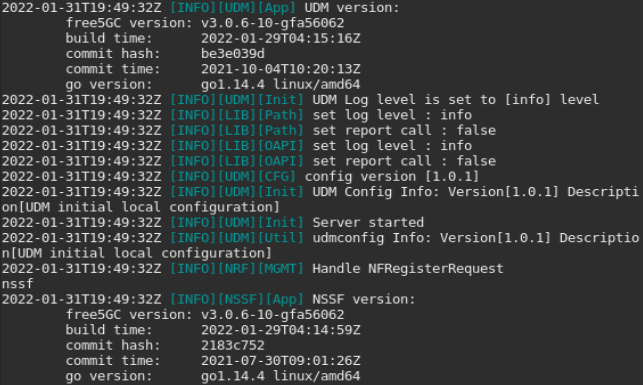Screen dimensions: 643x385
Task: Click the NSSF commit hash 2183c752
Action: click(233, 345)
